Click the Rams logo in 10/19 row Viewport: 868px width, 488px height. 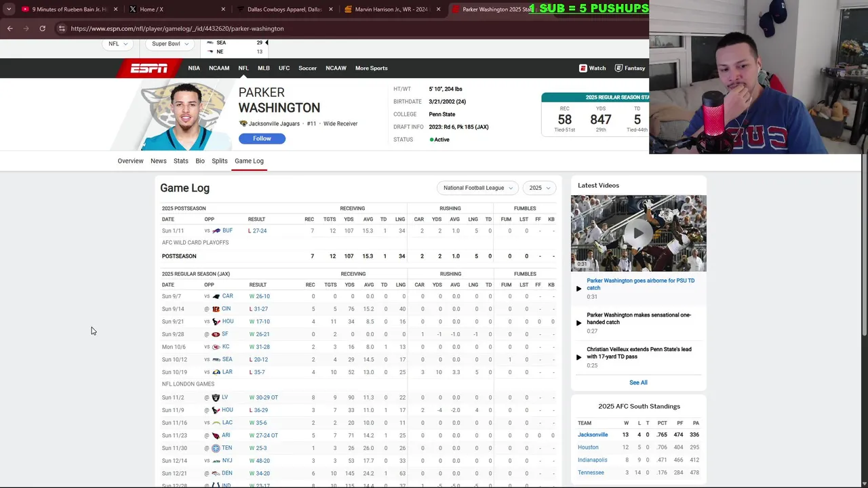pyautogui.click(x=216, y=372)
